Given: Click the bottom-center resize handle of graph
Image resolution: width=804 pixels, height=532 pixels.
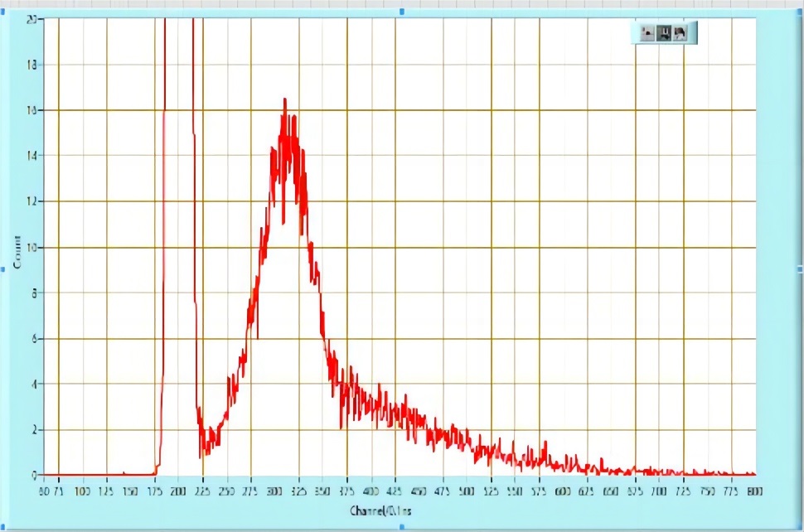Looking at the screenshot, I should coord(403,527).
